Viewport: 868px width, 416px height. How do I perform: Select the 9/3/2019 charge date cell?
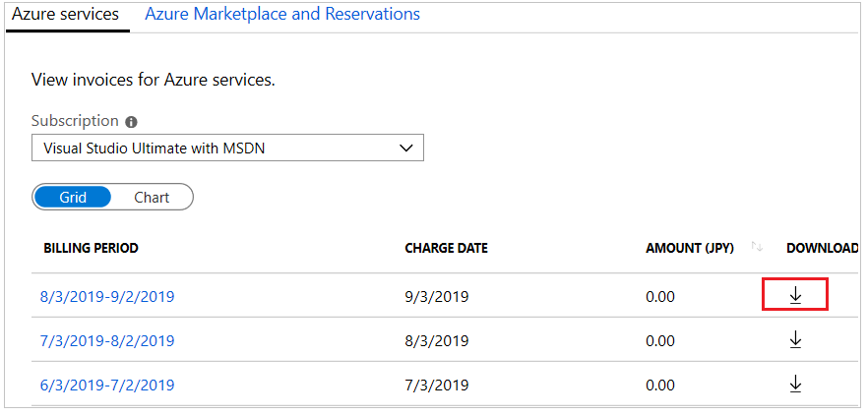point(435,296)
